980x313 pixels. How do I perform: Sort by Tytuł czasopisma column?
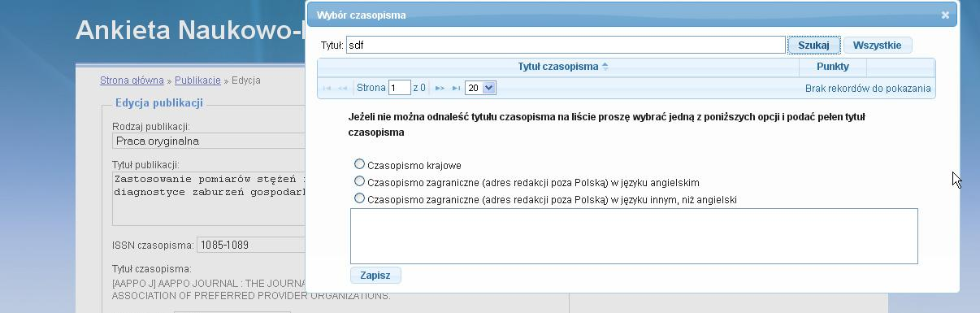[605, 67]
